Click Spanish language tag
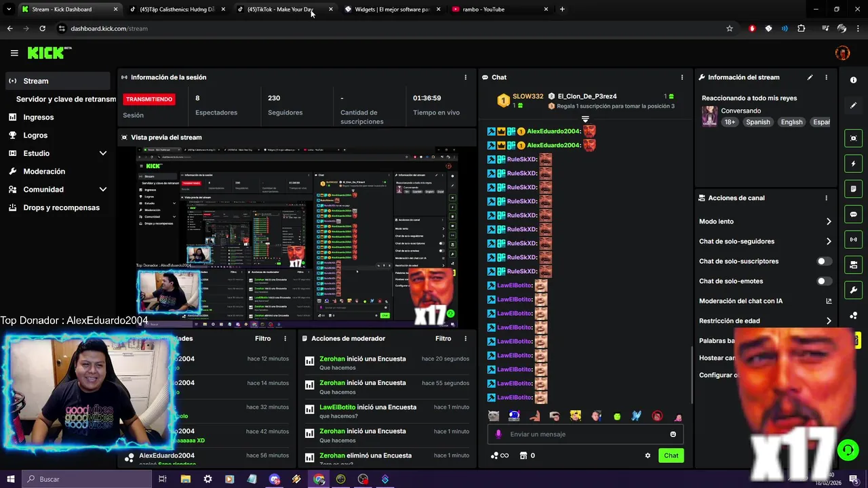 (x=757, y=122)
